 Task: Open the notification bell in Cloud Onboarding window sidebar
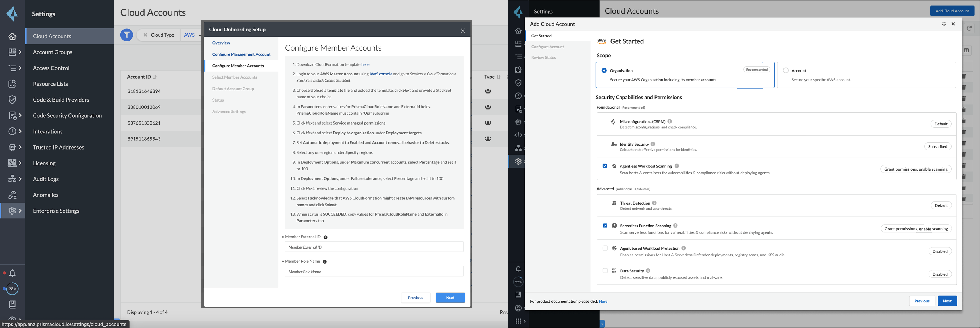(x=12, y=273)
